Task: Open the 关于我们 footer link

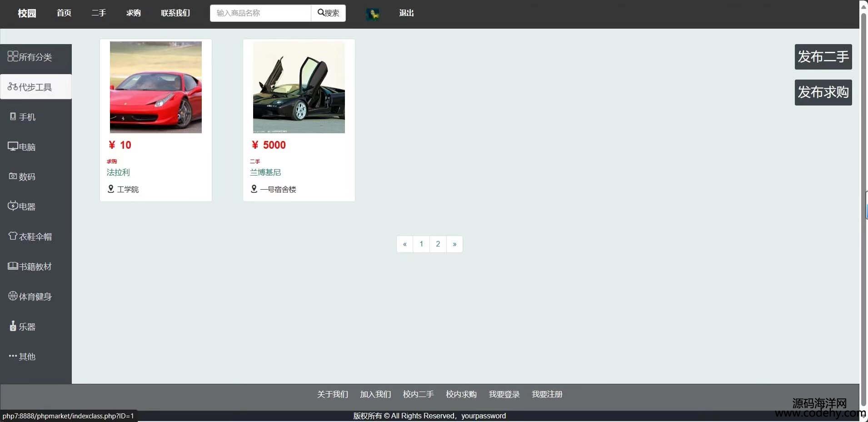Action: 333,394
